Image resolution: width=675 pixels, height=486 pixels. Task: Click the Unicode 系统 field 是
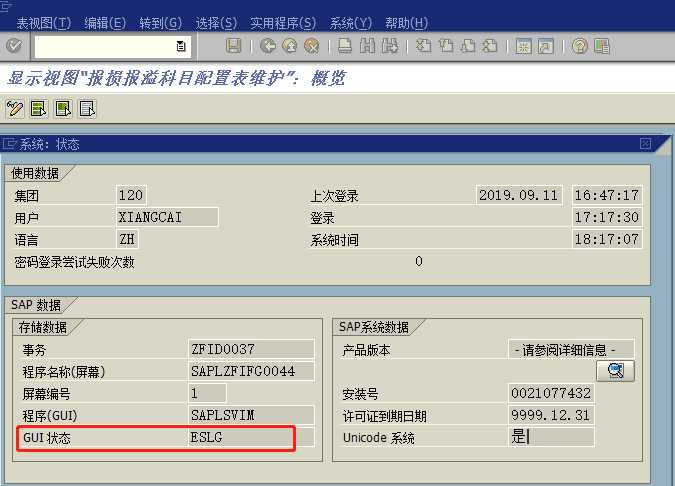pos(551,437)
